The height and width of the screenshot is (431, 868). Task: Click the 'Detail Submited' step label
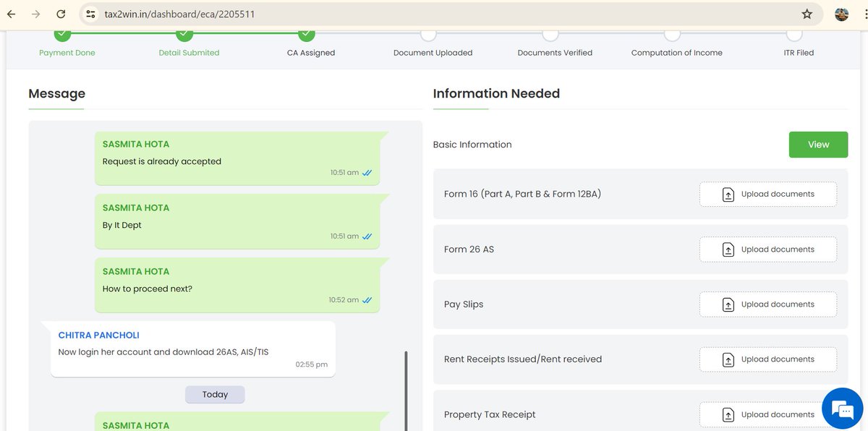click(x=189, y=53)
